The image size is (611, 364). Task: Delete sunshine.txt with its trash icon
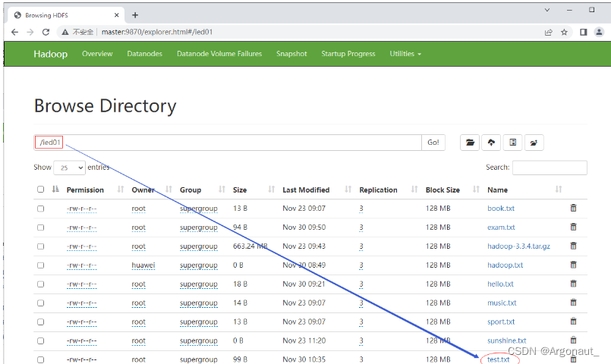tap(573, 340)
